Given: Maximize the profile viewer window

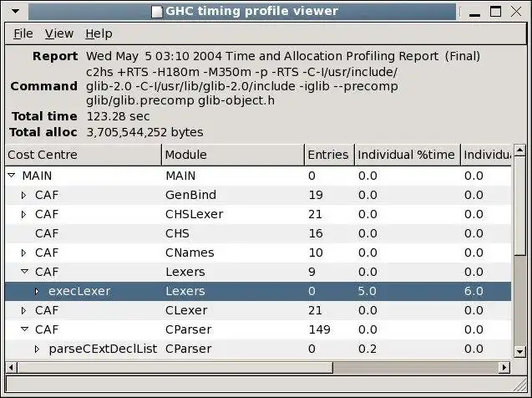Looking at the screenshot, I should coord(495,12).
